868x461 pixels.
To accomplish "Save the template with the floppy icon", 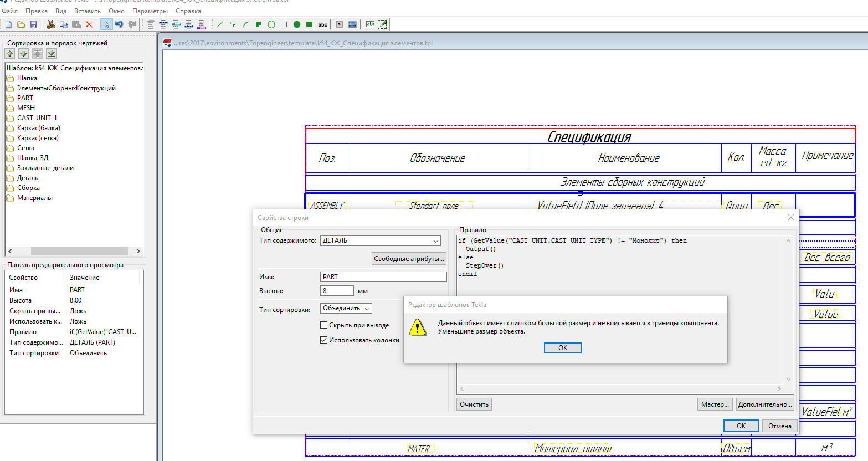I will (33, 24).
